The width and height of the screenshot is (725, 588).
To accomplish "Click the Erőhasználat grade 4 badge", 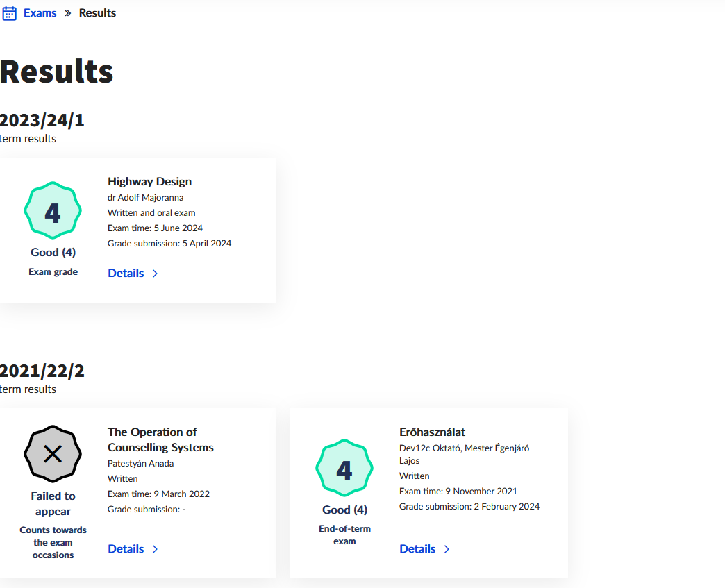I will point(344,469).
